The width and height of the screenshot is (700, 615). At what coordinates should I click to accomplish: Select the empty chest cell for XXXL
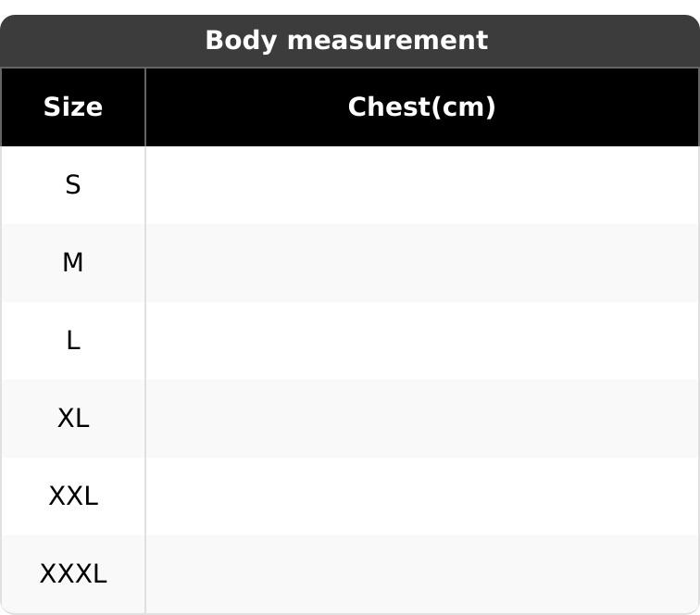(x=421, y=574)
